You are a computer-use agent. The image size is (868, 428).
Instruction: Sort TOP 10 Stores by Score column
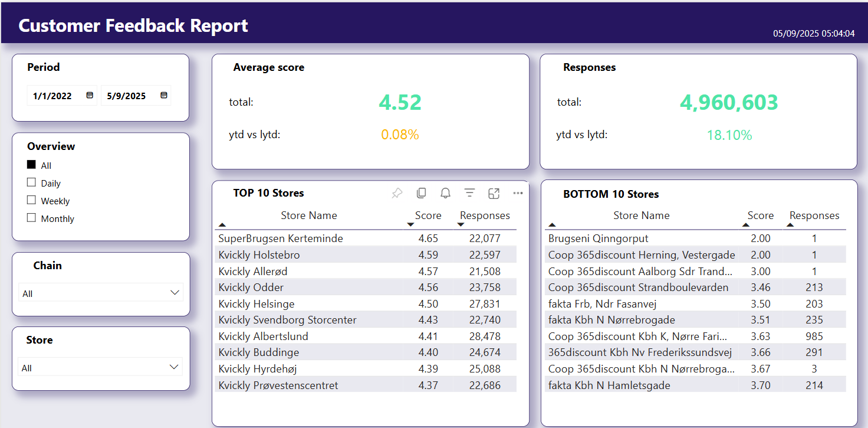(x=428, y=215)
